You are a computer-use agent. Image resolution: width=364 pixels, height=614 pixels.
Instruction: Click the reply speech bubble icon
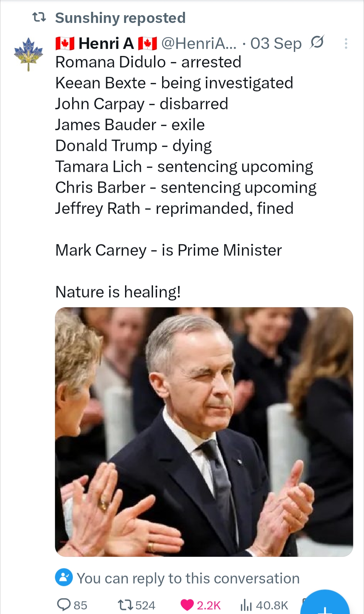[64, 605]
